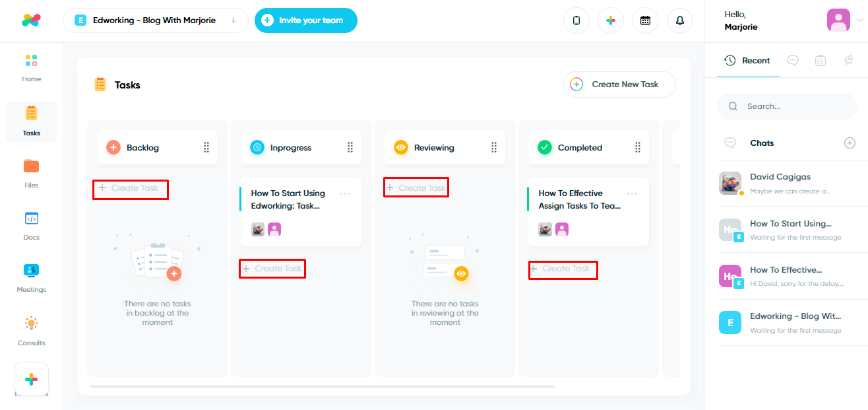Open the Meetings section in sidebar

(31, 278)
